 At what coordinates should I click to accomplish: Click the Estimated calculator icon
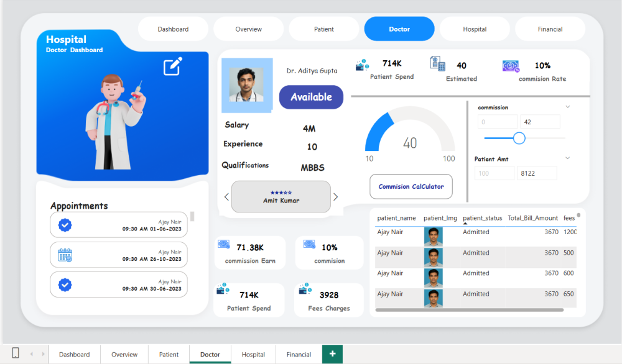pos(437,64)
